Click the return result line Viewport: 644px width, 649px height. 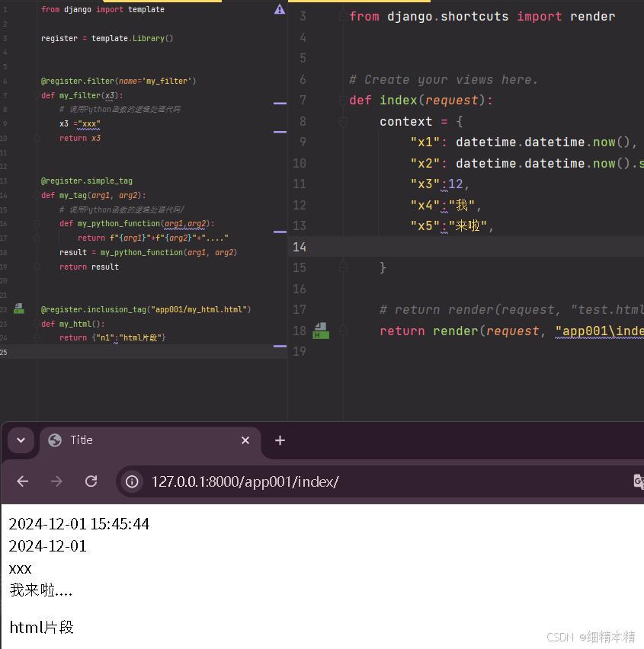(x=89, y=267)
